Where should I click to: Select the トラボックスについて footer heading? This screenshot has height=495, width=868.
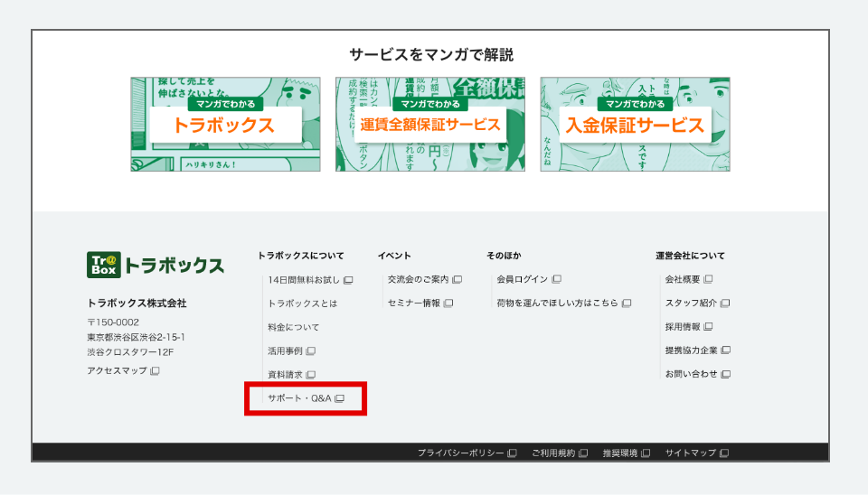tap(300, 256)
